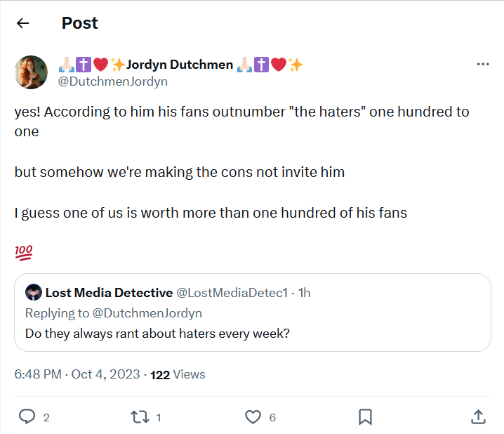Click the 122 Views count

pyautogui.click(x=178, y=374)
